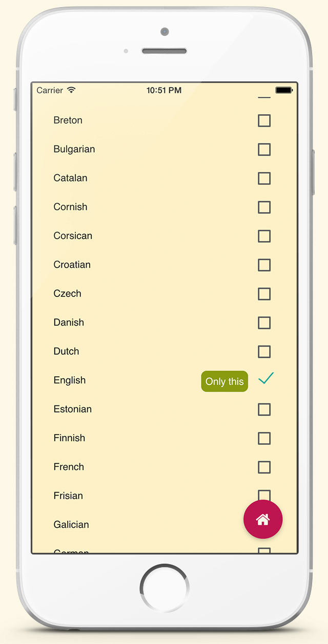
Task: Tap the English language label
Action: tap(70, 380)
